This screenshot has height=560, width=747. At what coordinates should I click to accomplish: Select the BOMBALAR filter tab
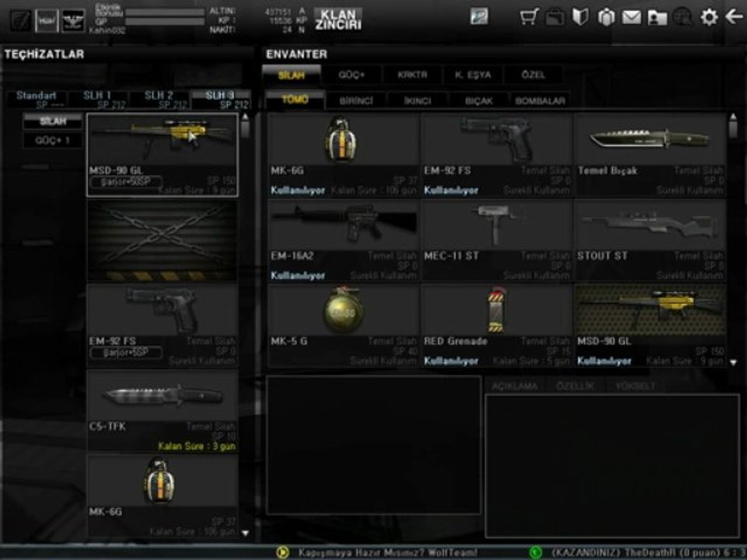(x=540, y=100)
